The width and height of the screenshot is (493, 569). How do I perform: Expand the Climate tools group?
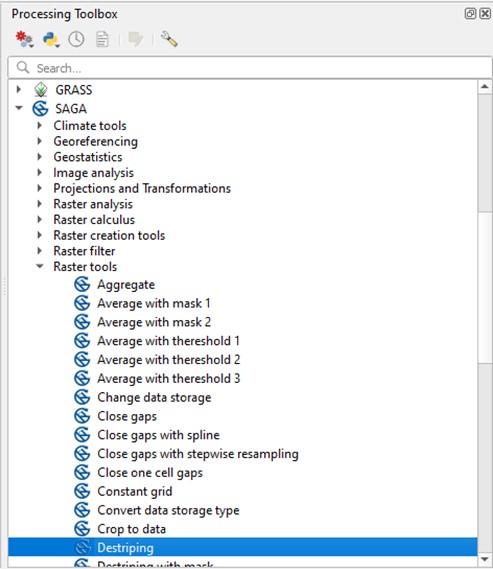(40, 126)
